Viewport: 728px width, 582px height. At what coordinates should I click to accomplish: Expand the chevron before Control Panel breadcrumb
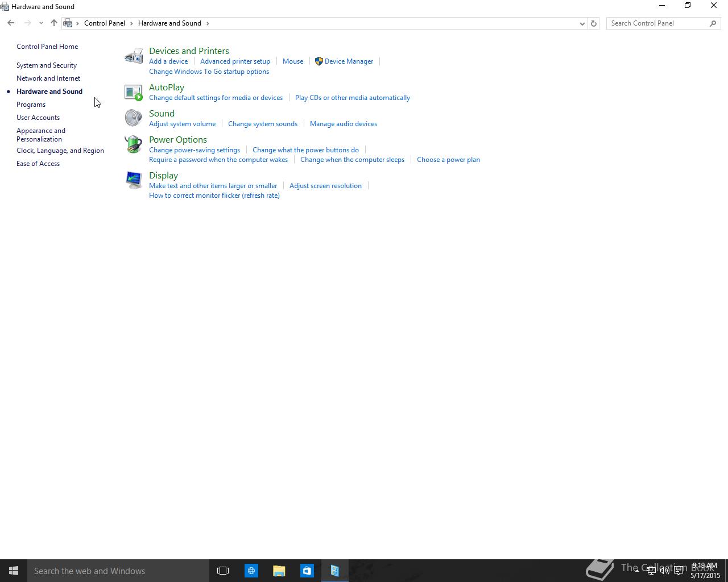coord(78,23)
